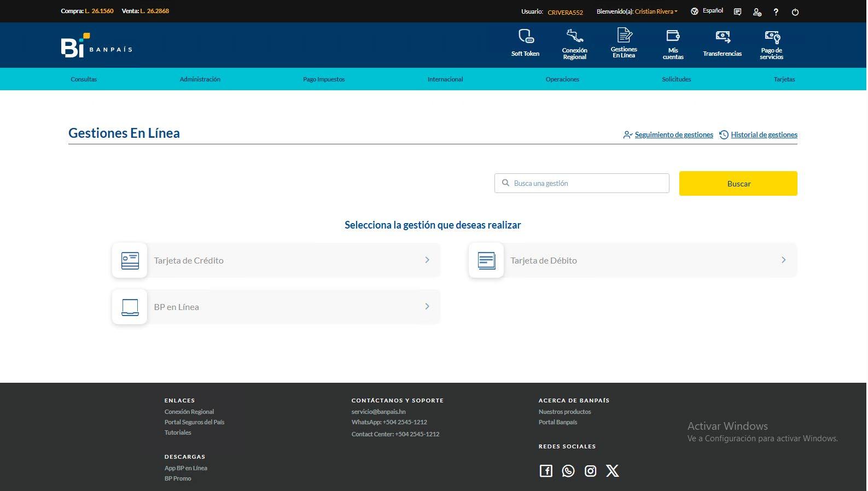
Task: Open footer Conexión Regional link
Action: click(x=189, y=412)
